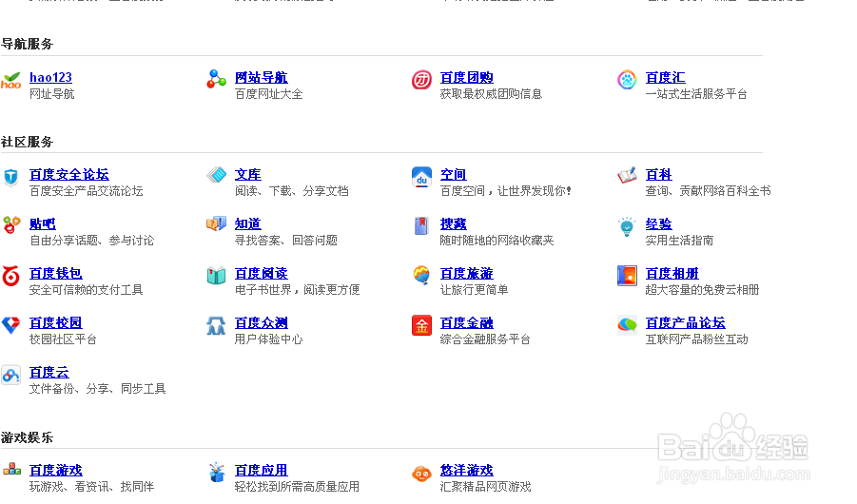This screenshot has height=504, width=857.
Task: Click the 贴吧 icon
Action: point(10,224)
